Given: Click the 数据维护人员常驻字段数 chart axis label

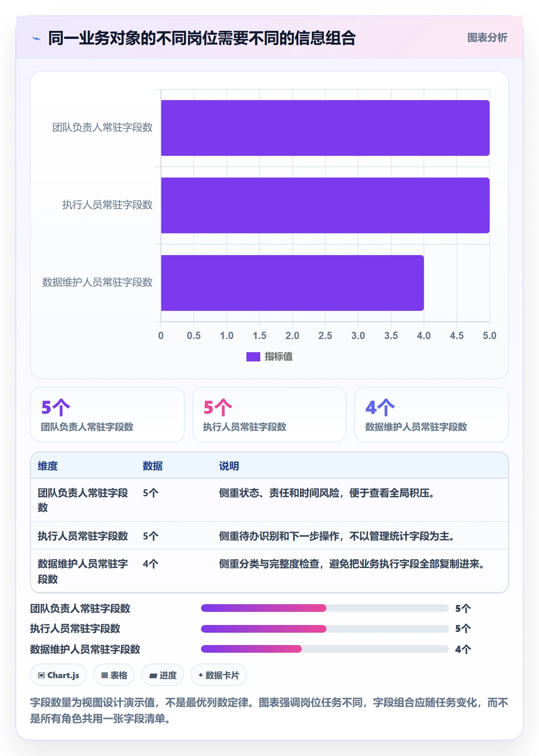Looking at the screenshot, I should (x=97, y=282).
